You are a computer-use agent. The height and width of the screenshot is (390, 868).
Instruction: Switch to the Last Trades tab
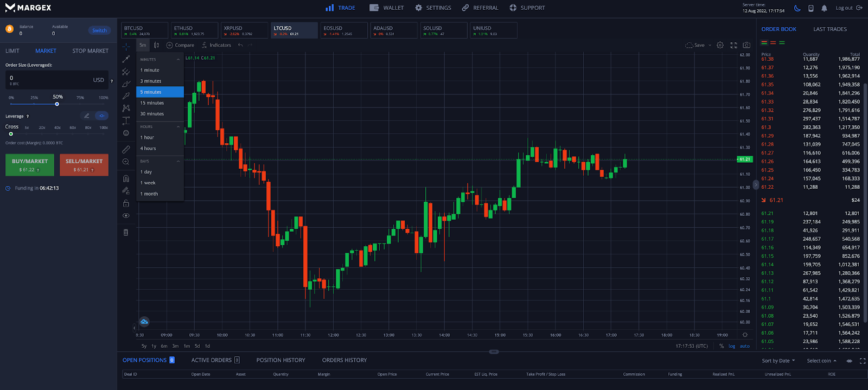(x=829, y=29)
